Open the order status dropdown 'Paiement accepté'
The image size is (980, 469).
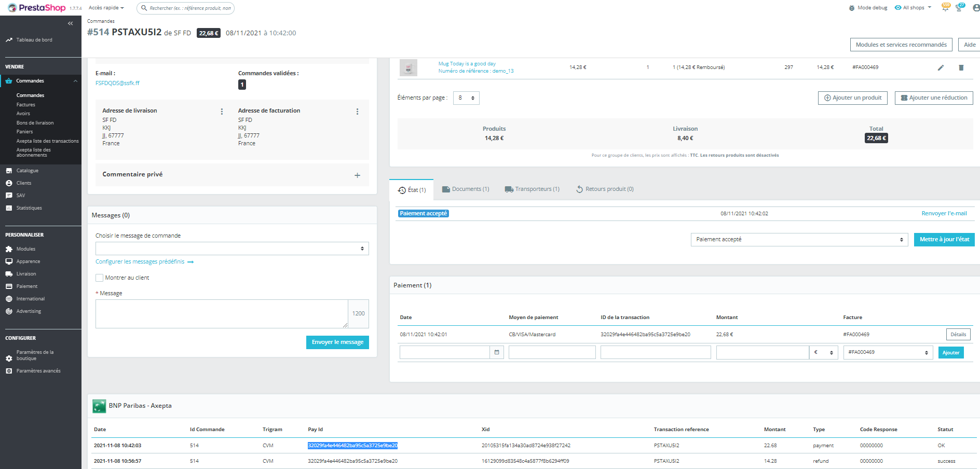[x=799, y=240]
